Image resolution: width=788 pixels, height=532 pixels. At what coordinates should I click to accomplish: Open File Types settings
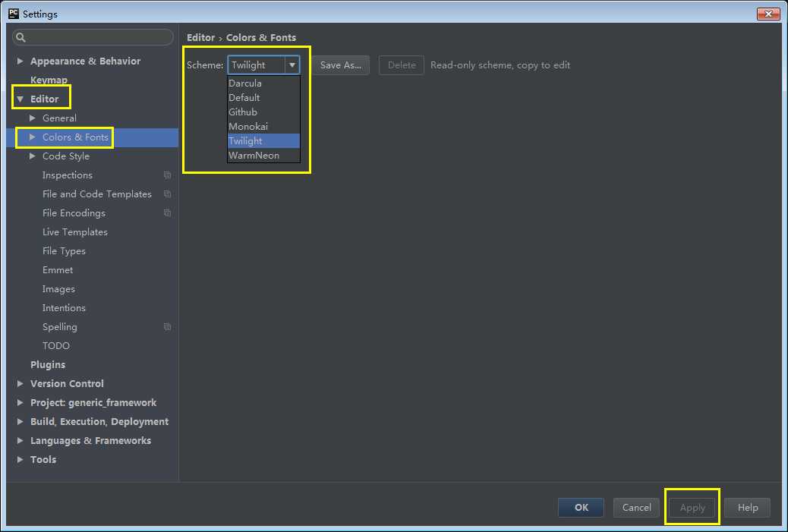[x=64, y=251]
